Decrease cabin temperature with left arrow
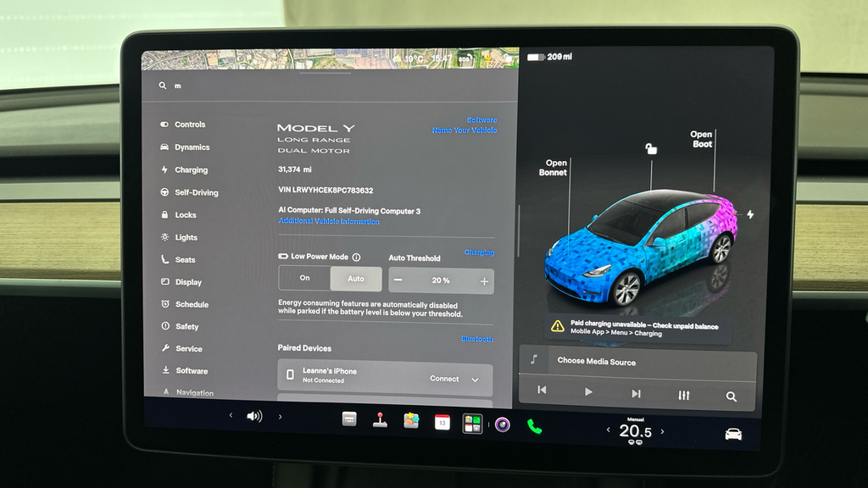Screen dimensions: 868x488 point(609,430)
